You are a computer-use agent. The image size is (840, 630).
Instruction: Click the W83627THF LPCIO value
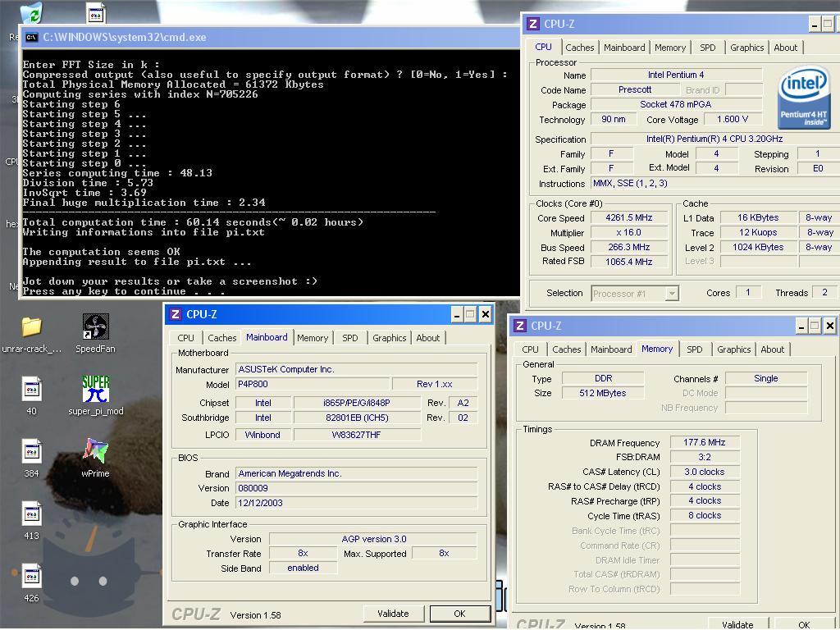tap(357, 435)
